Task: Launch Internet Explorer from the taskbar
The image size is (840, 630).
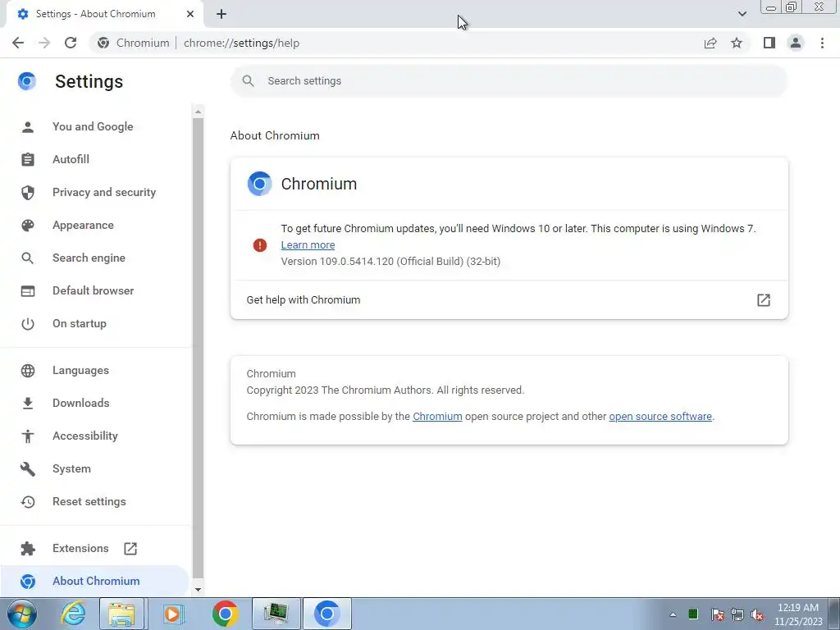Action: [73, 614]
